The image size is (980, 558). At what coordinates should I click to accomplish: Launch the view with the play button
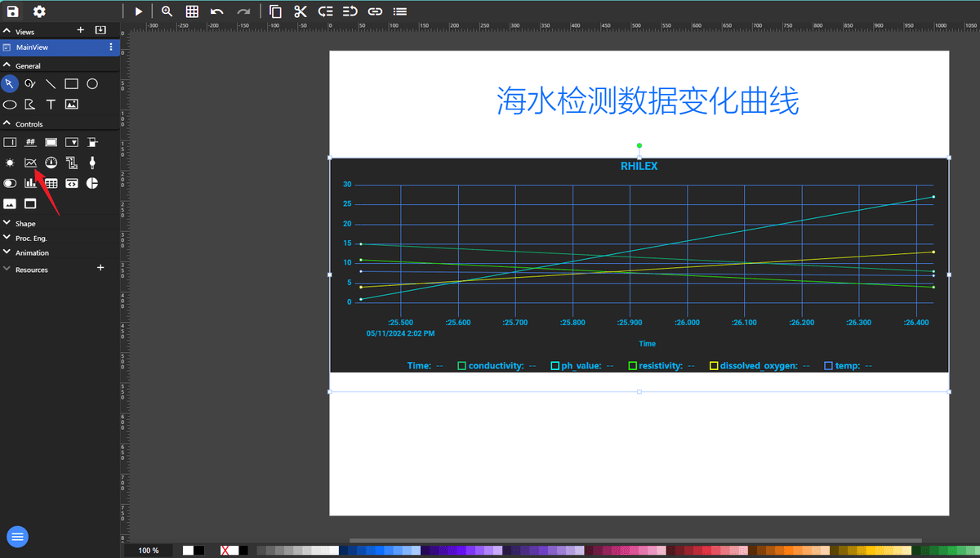pyautogui.click(x=139, y=11)
